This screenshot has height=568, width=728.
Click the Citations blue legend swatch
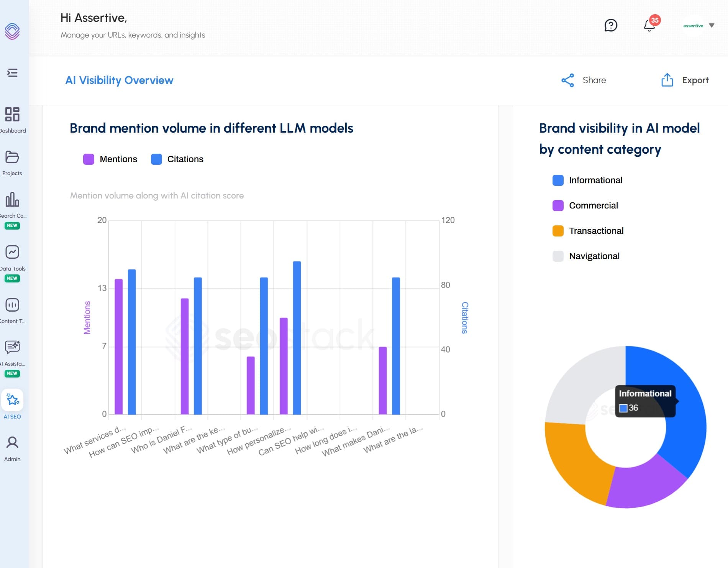coord(156,159)
